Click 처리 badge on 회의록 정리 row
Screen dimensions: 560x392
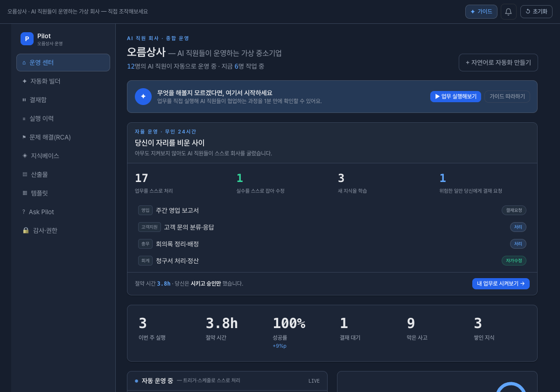click(518, 244)
